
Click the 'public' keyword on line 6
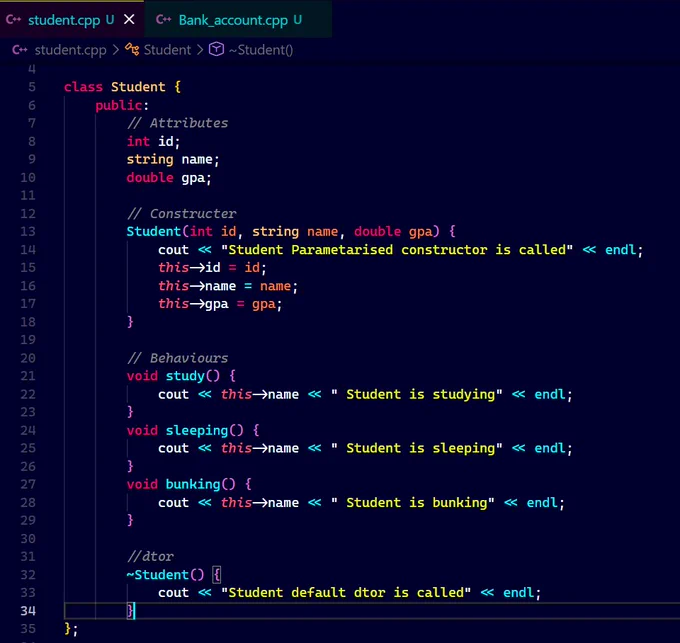pos(118,105)
